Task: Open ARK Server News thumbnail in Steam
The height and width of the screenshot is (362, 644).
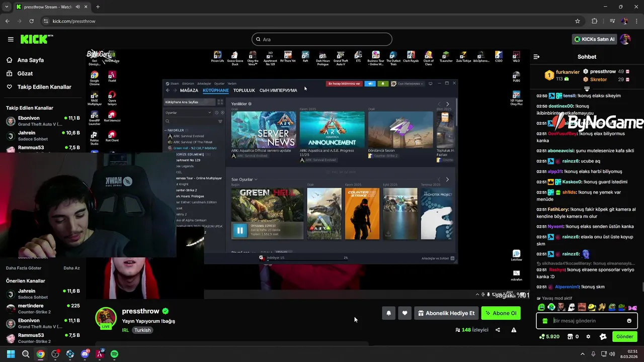Action: click(264, 129)
